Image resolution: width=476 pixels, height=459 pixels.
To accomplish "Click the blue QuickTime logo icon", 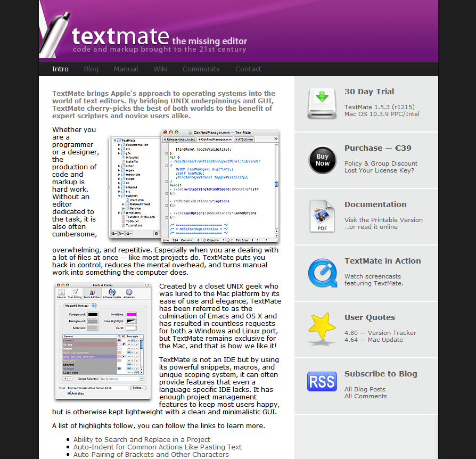I will (323, 273).
